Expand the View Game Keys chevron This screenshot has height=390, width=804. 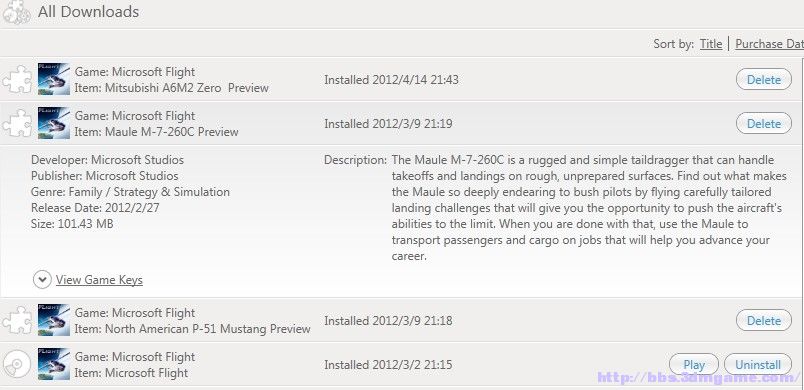pyautogui.click(x=42, y=280)
